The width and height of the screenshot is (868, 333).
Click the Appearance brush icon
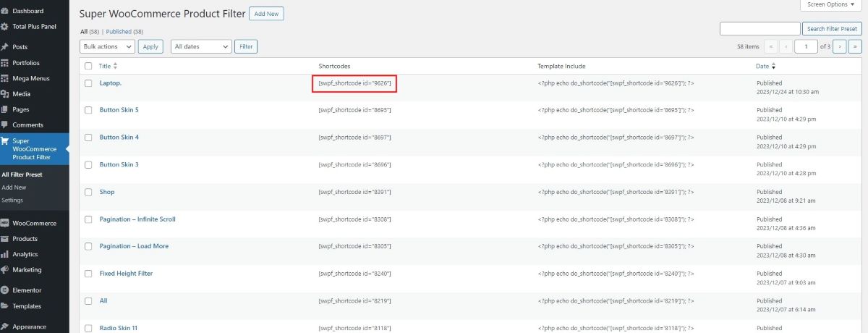(x=5, y=326)
